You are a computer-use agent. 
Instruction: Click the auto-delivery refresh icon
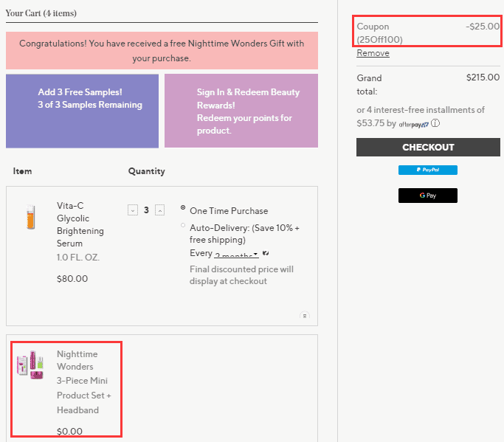266,253
